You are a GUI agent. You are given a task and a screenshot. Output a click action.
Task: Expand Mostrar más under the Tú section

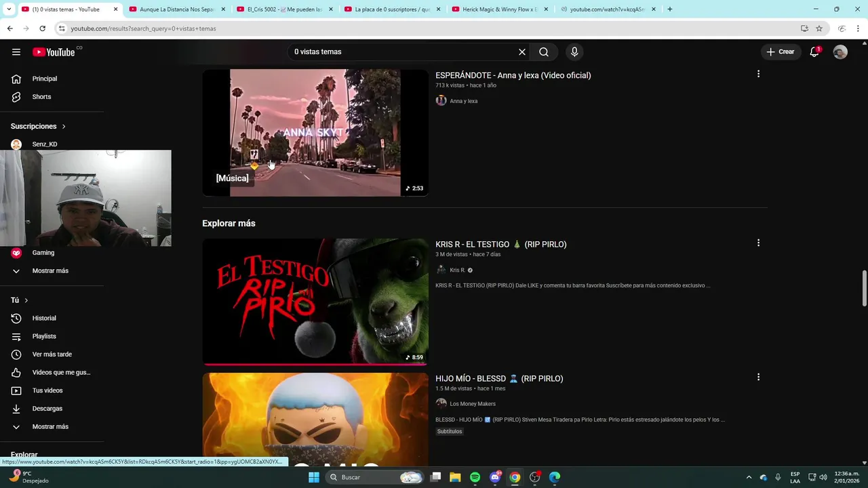click(52, 427)
